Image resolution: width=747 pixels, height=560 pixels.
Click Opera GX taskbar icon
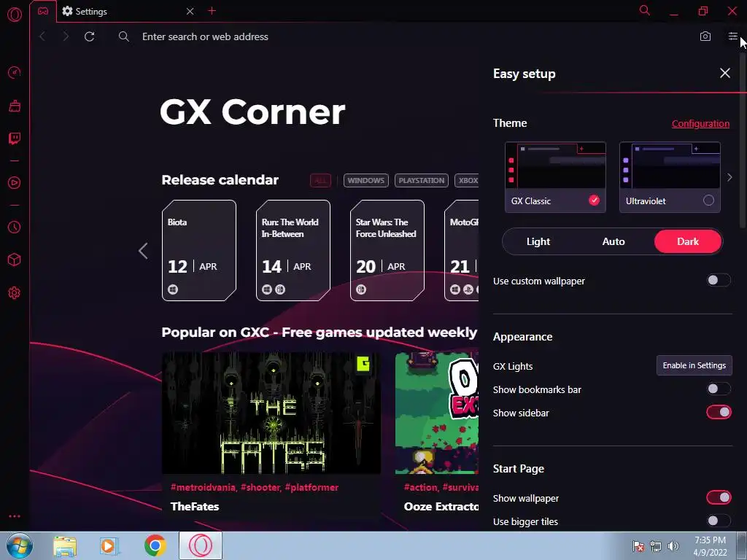pos(201,545)
